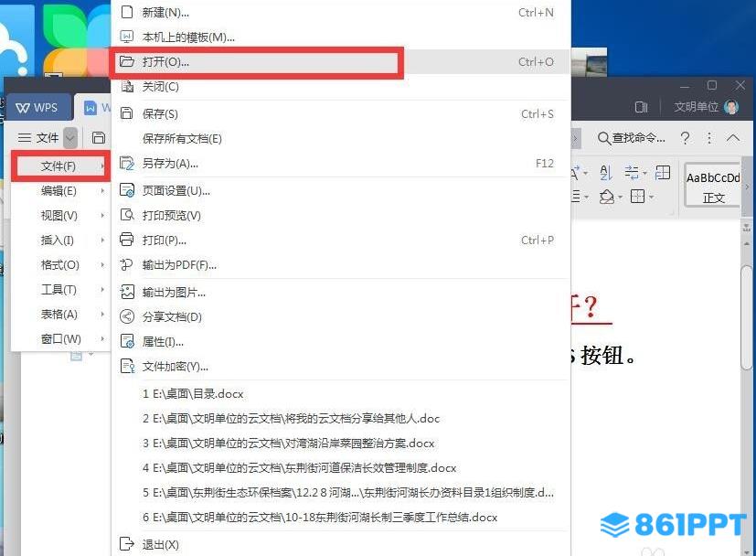The height and width of the screenshot is (556, 756).
Task: Click the Save As icon
Action: [x=127, y=164]
